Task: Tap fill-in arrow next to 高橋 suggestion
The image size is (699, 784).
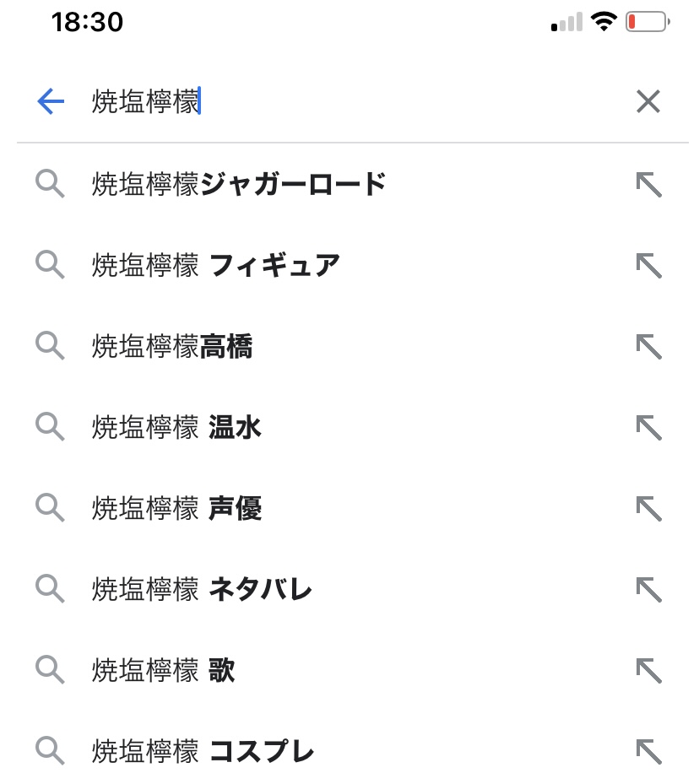Action: coord(648,346)
